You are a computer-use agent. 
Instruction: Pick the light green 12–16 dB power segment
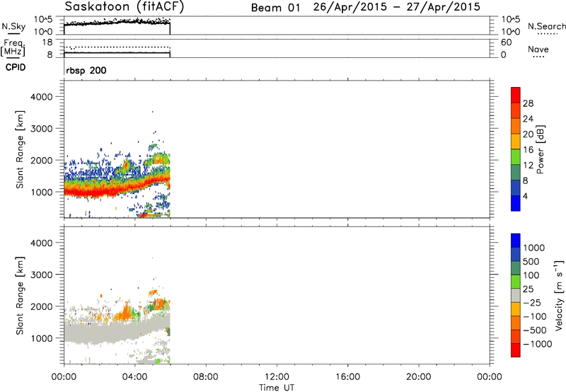[516, 157]
